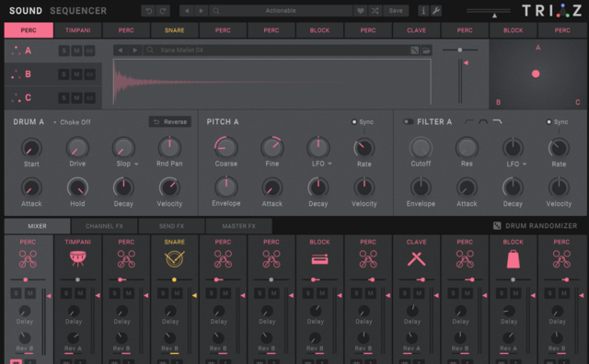Click the first Block channel icon

(x=319, y=259)
